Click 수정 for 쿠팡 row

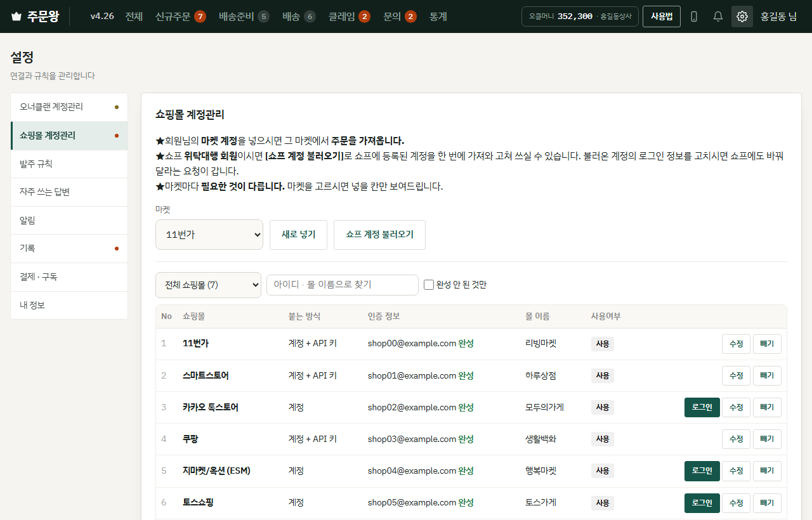click(736, 439)
